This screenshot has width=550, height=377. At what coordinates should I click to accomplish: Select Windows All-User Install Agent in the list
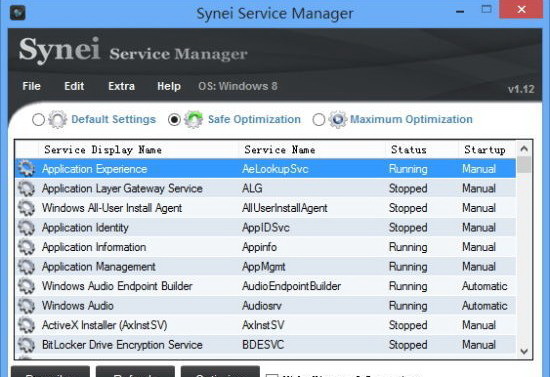(x=112, y=208)
